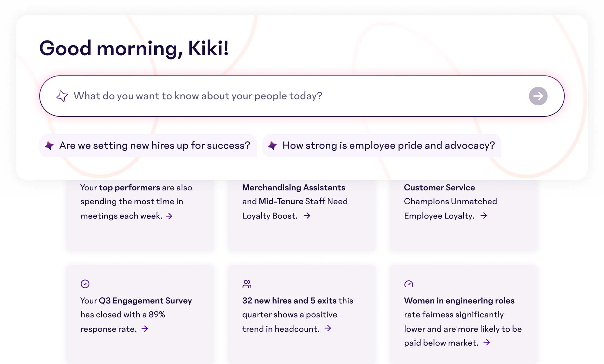Open arrow on top performers meetings insight

169,216
